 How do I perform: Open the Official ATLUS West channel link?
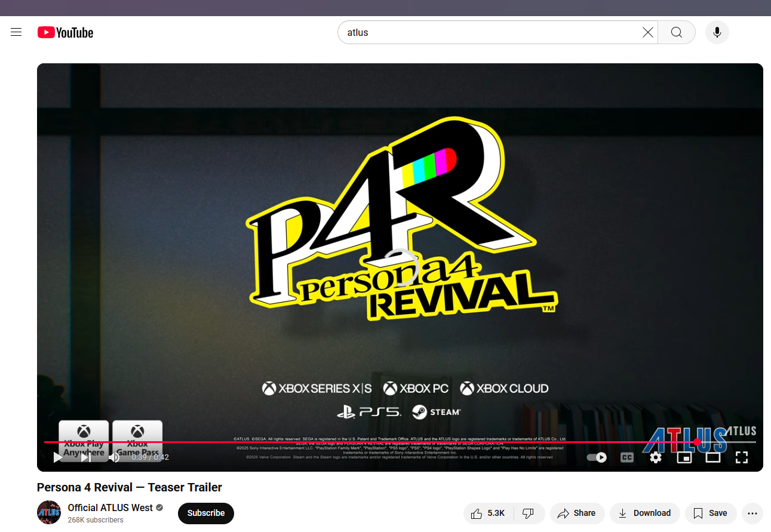click(110, 508)
